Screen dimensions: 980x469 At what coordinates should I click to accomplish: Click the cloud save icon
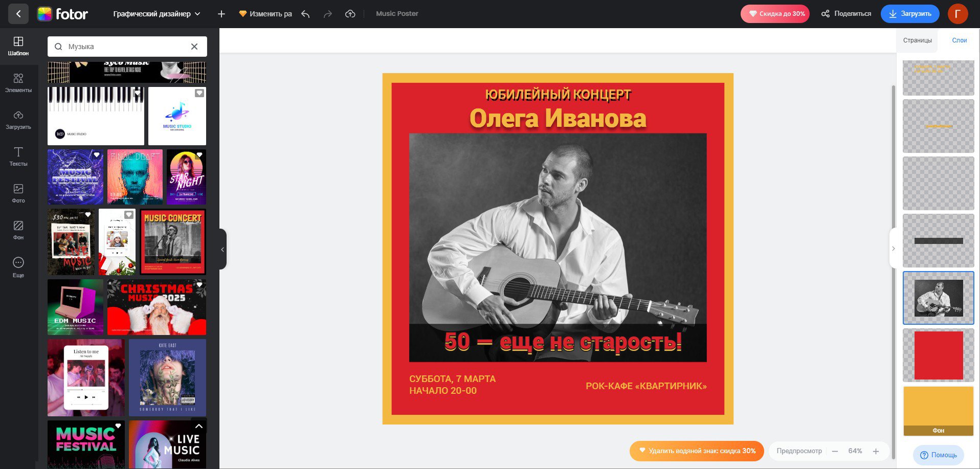point(350,14)
